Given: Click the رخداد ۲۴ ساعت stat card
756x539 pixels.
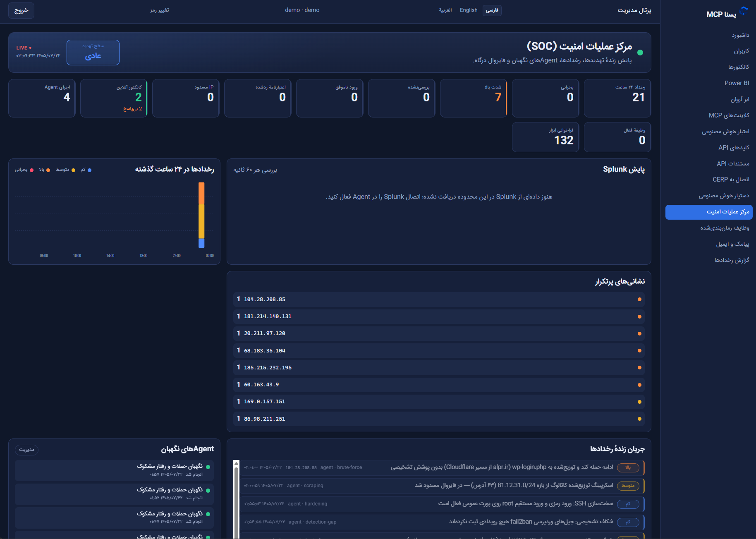Looking at the screenshot, I should pos(617,98).
